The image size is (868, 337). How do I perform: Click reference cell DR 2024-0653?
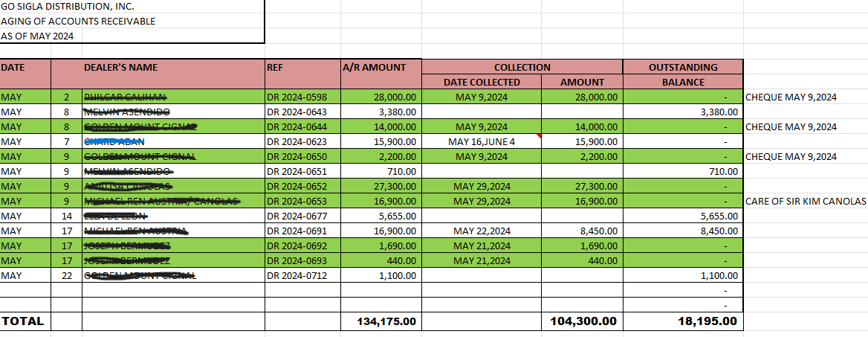(302, 201)
